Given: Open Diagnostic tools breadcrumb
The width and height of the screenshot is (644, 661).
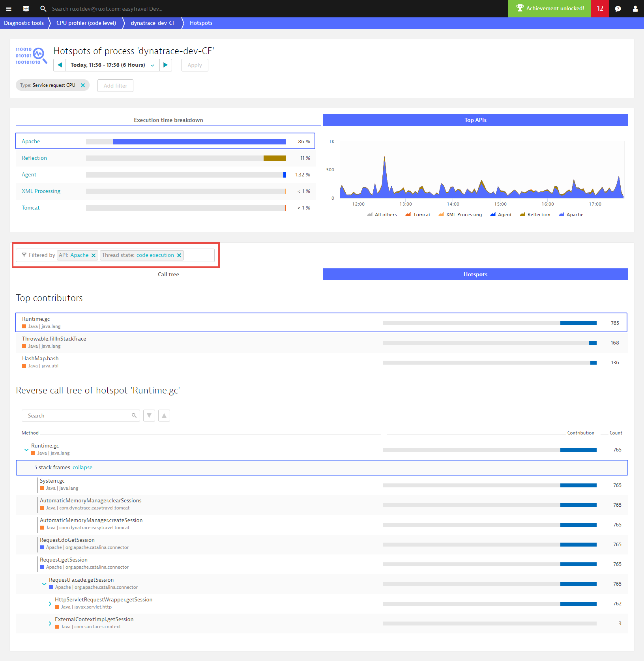Looking at the screenshot, I should pos(24,23).
